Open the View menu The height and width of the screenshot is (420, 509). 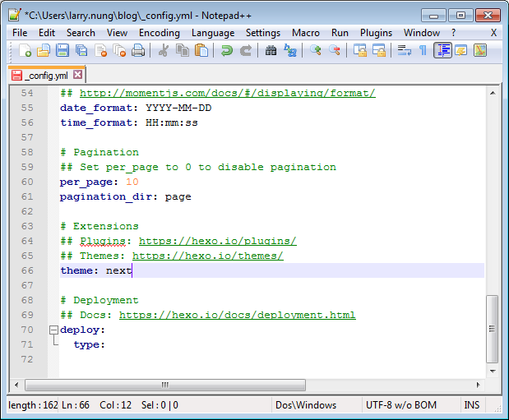(x=117, y=33)
